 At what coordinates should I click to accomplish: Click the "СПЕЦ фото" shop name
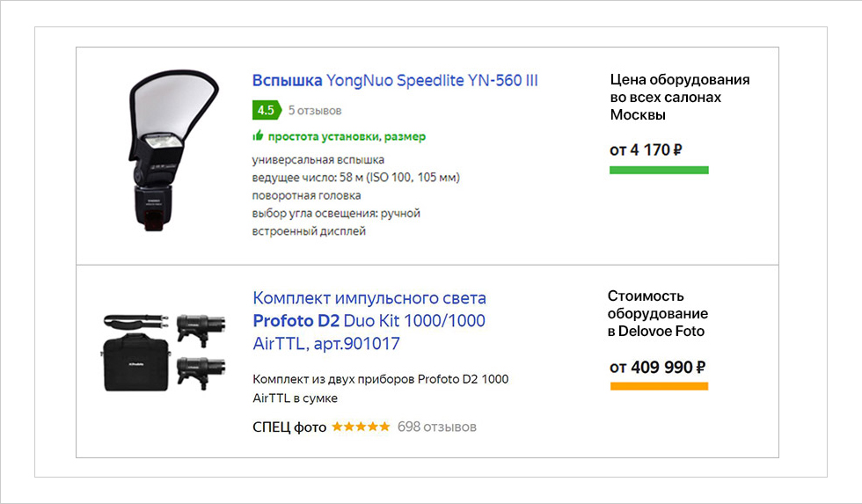(289, 427)
